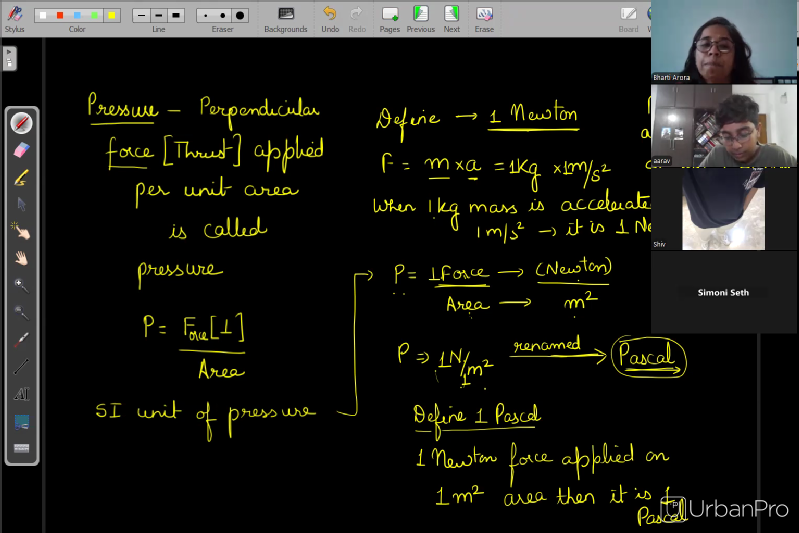Choose the straight line tool in side palette
The image size is (799, 533).
(x=22, y=367)
